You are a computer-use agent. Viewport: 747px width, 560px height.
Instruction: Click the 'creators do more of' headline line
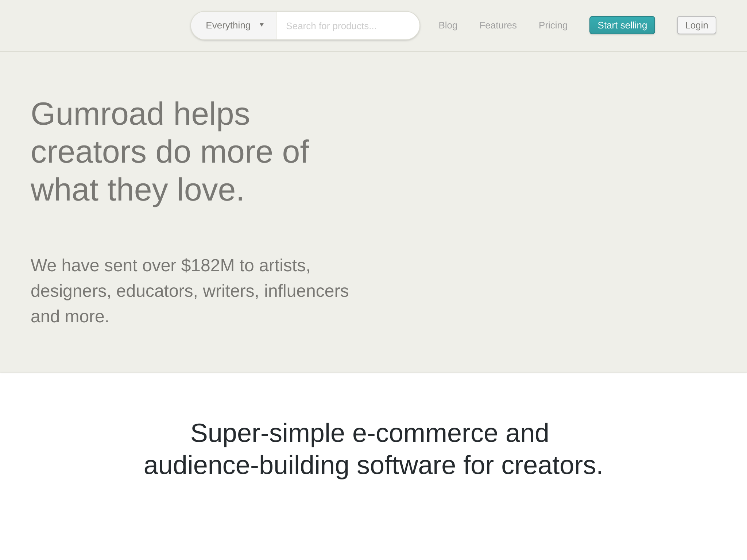[170, 152]
